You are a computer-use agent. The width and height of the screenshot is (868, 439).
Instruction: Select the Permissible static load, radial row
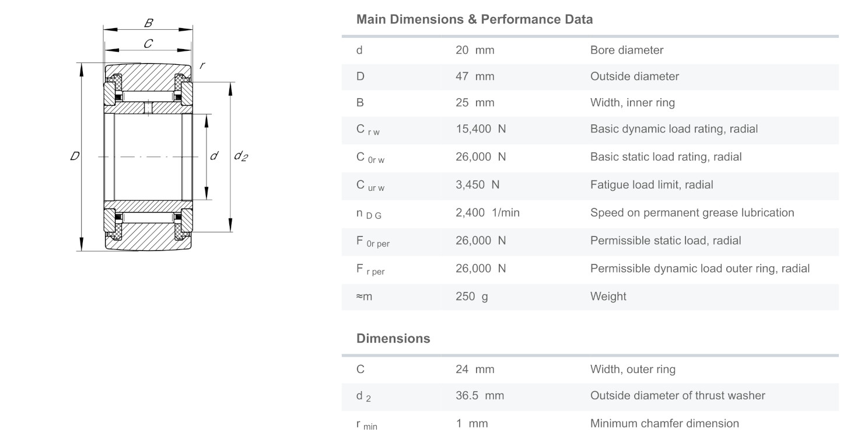coord(589,241)
